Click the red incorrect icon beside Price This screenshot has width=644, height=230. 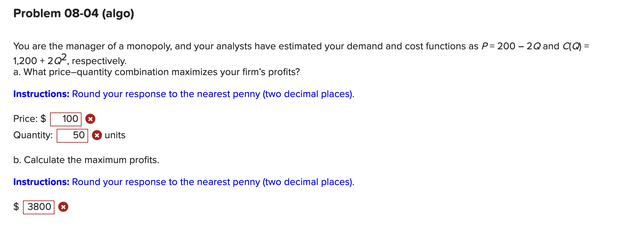click(90, 119)
